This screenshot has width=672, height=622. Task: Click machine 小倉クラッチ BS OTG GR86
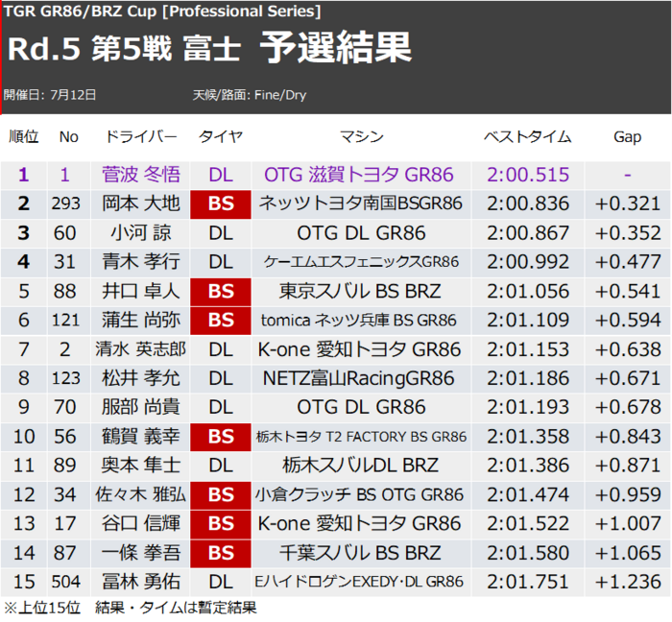click(x=360, y=494)
